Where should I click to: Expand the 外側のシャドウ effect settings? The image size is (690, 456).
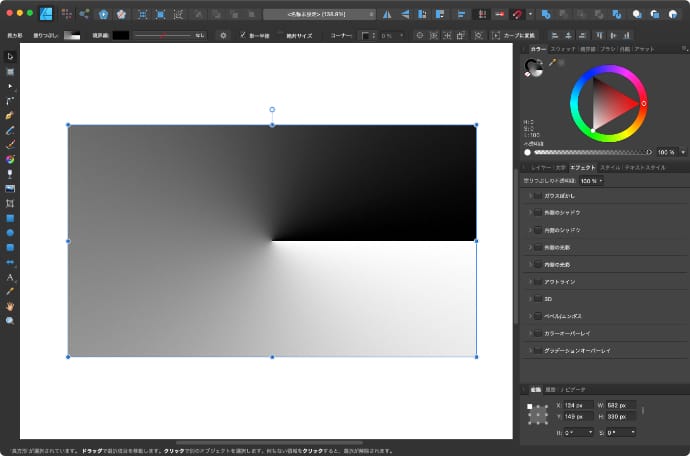click(x=529, y=213)
